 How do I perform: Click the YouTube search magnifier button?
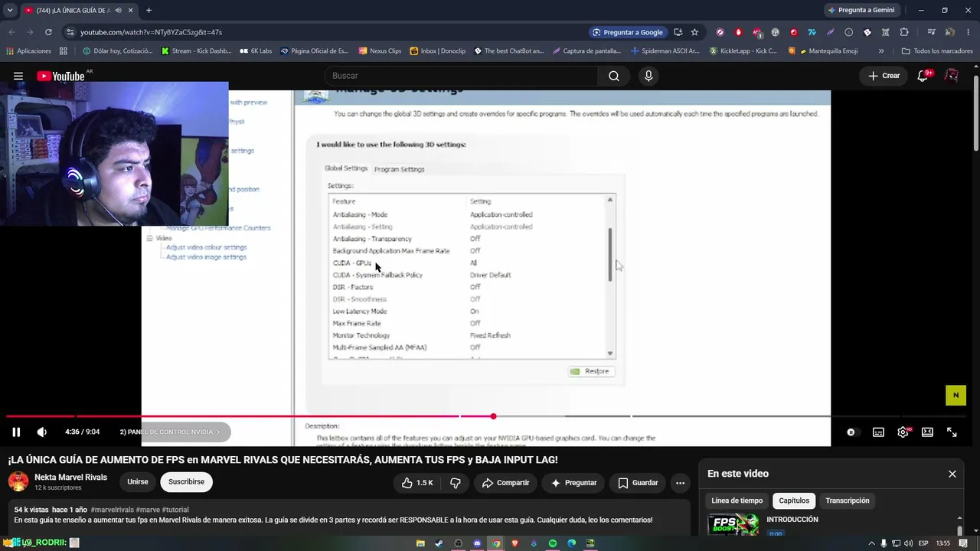point(614,76)
